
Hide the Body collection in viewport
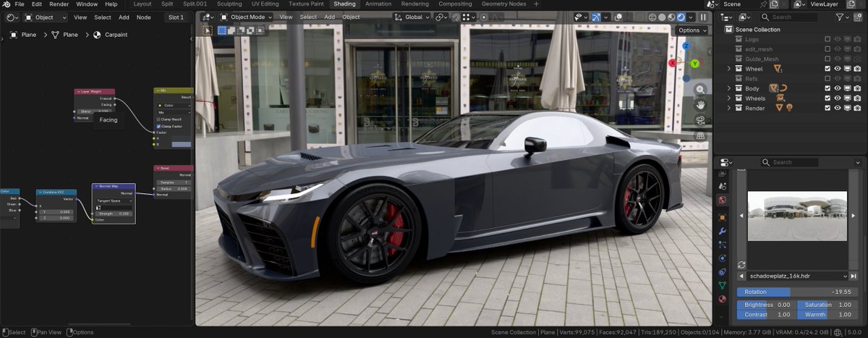point(838,88)
